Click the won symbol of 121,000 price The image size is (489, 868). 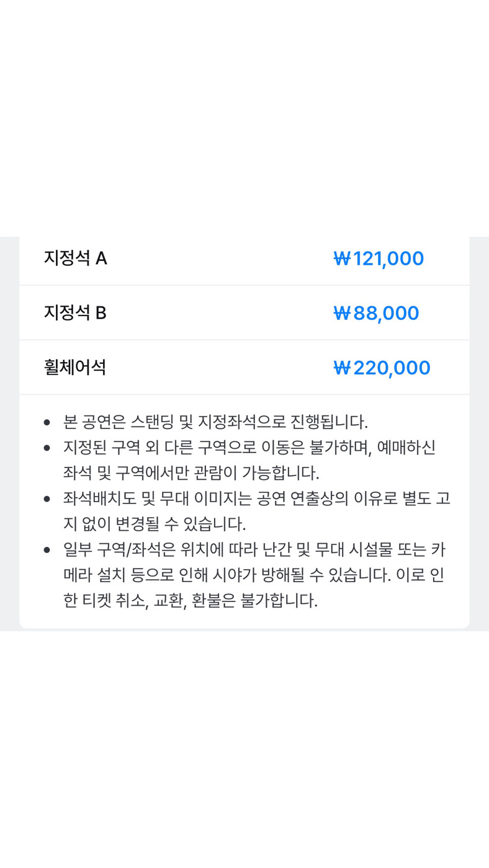342,259
